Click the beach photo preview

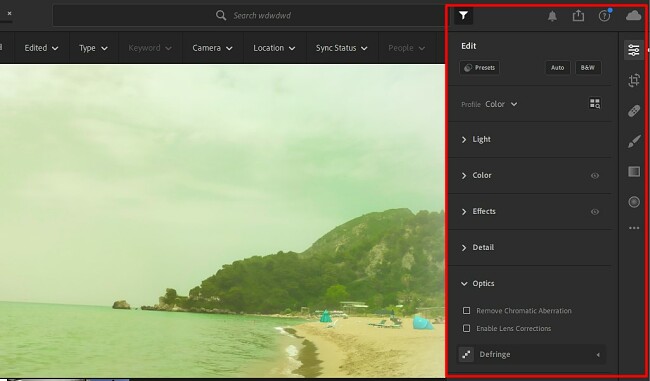[x=222, y=221]
